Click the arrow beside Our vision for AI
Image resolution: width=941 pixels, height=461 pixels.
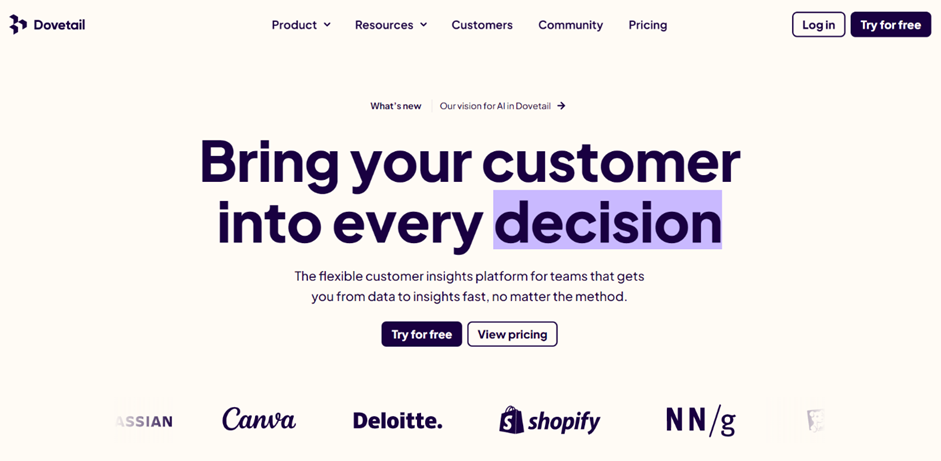[x=561, y=106]
